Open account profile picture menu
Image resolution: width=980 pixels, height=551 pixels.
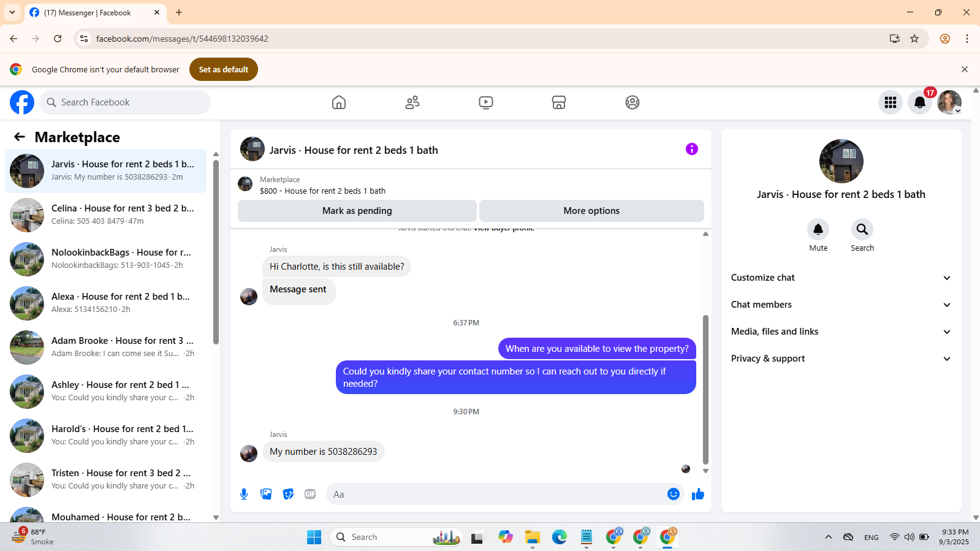(x=949, y=102)
